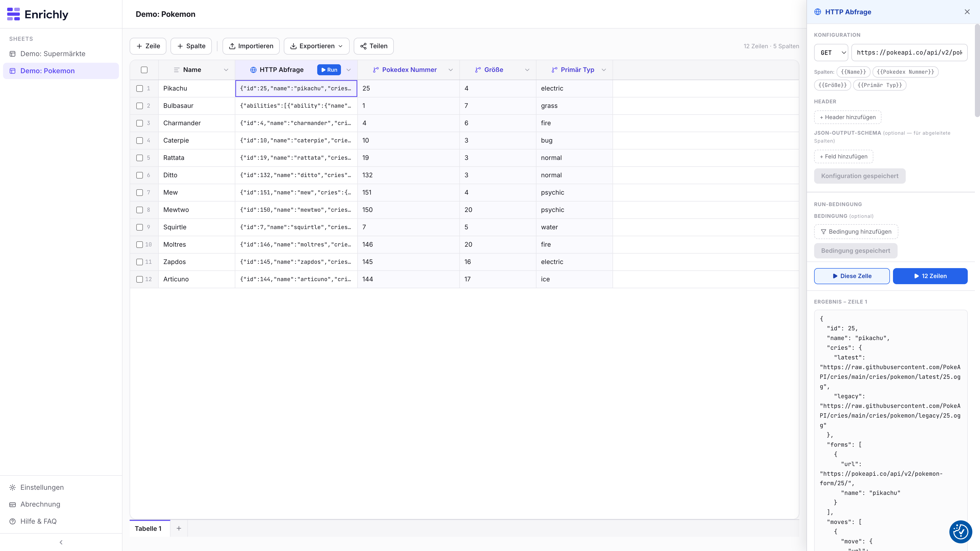
Task: Click the side panel vertical scrollbar
Action: [977, 71]
